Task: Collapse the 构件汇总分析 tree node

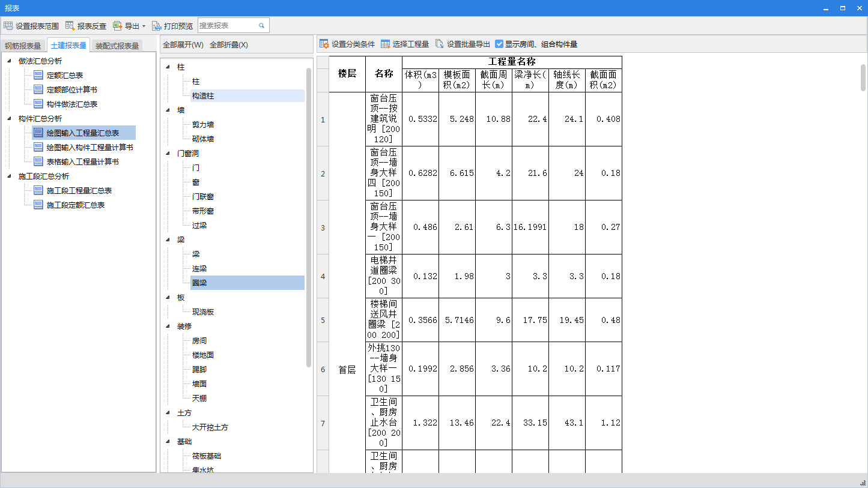Action: point(9,118)
